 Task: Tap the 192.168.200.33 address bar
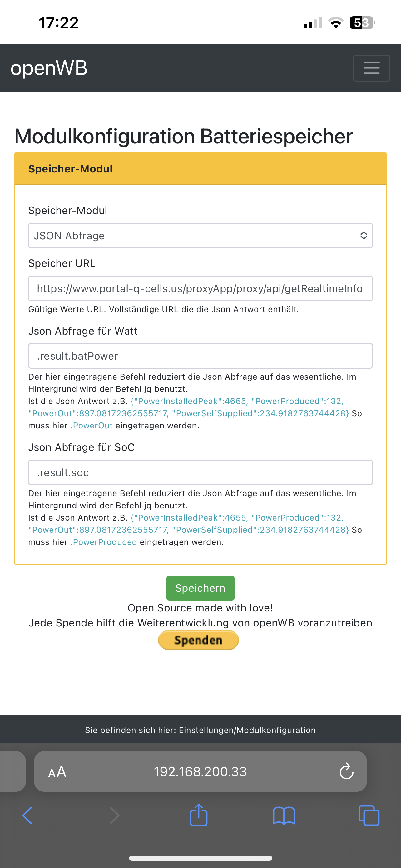(x=200, y=772)
